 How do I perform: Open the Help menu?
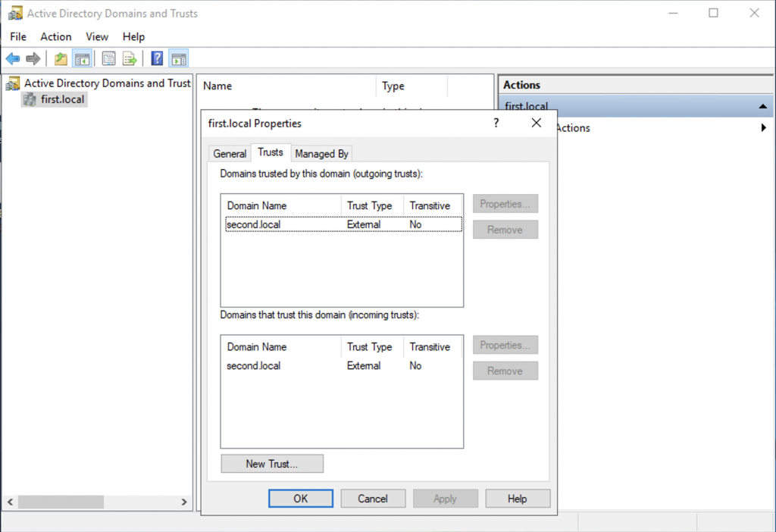tap(133, 36)
